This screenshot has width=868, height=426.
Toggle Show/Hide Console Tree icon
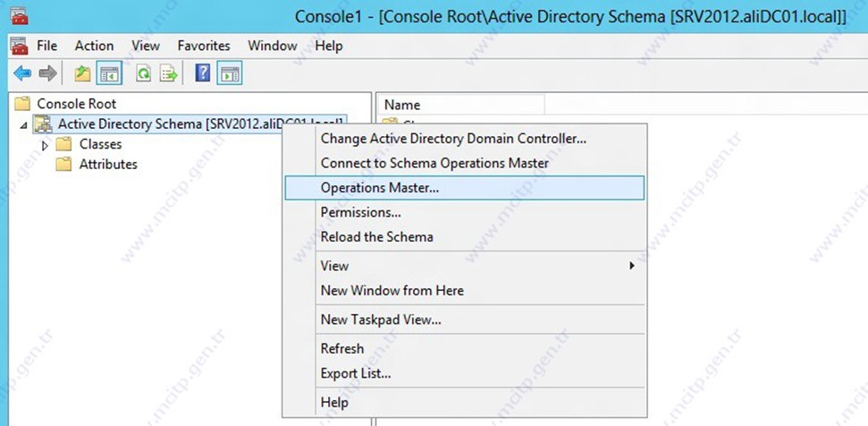coord(109,73)
